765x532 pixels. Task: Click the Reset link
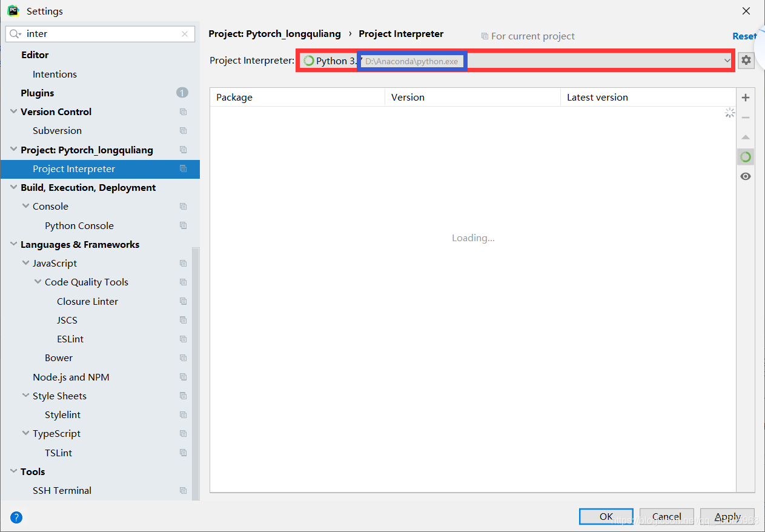click(x=744, y=36)
